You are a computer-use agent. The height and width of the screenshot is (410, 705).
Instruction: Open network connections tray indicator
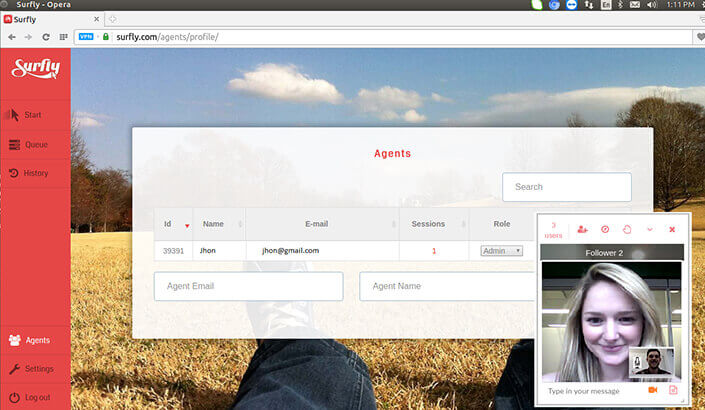click(589, 5)
